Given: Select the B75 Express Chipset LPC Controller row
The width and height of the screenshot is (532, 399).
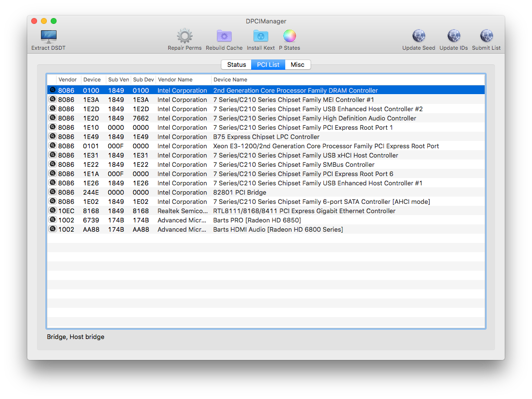Looking at the screenshot, I should pos(266,137).
